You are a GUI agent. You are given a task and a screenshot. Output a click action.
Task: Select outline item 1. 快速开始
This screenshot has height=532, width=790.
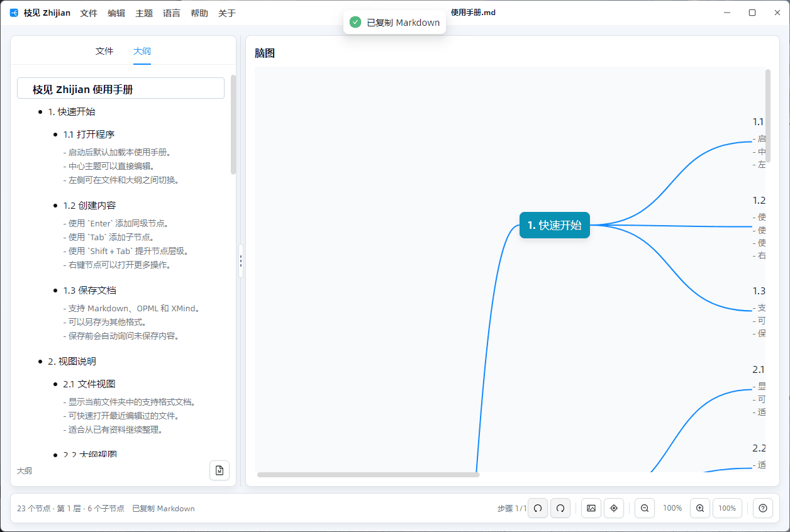[72, 112]
